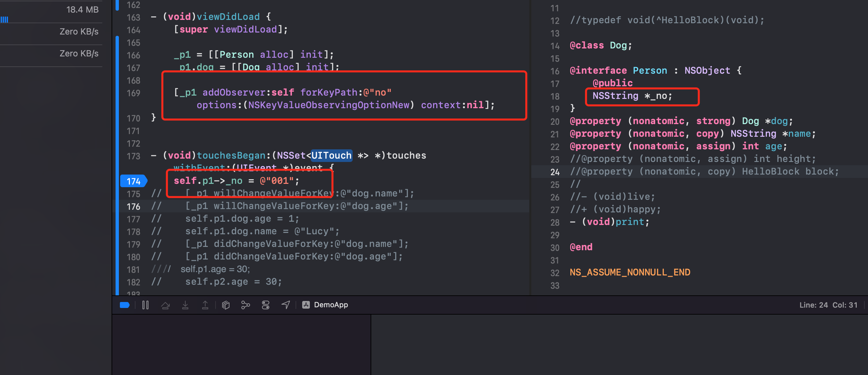Click the Step Into debug icon
This screenshot has width=868, height=375.
coord(185,305)
